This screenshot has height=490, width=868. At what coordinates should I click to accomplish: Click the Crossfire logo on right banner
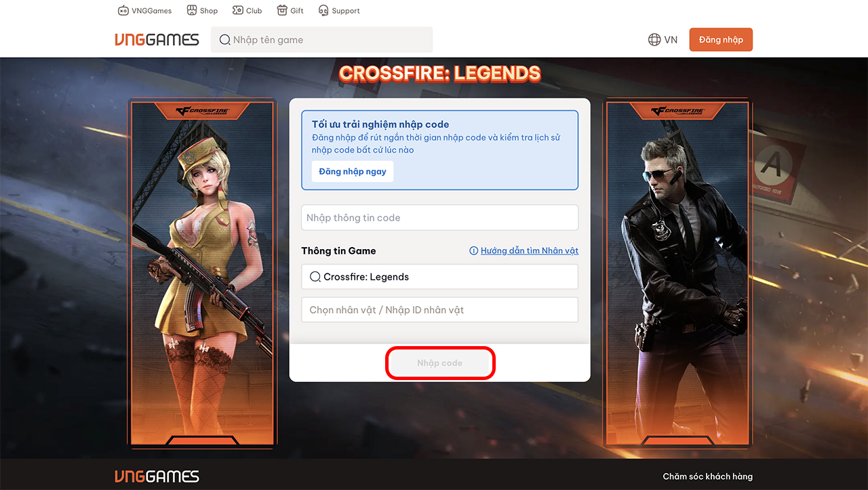coord(678,110)
